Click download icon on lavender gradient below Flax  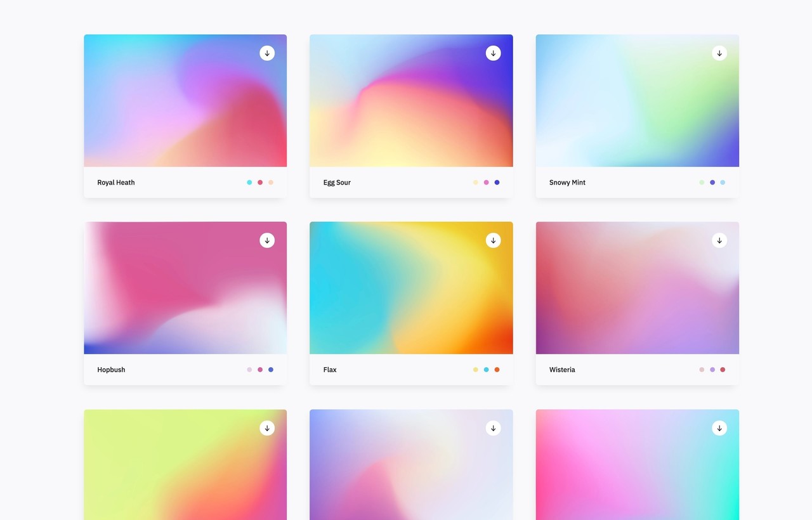(x=494, y=428)
